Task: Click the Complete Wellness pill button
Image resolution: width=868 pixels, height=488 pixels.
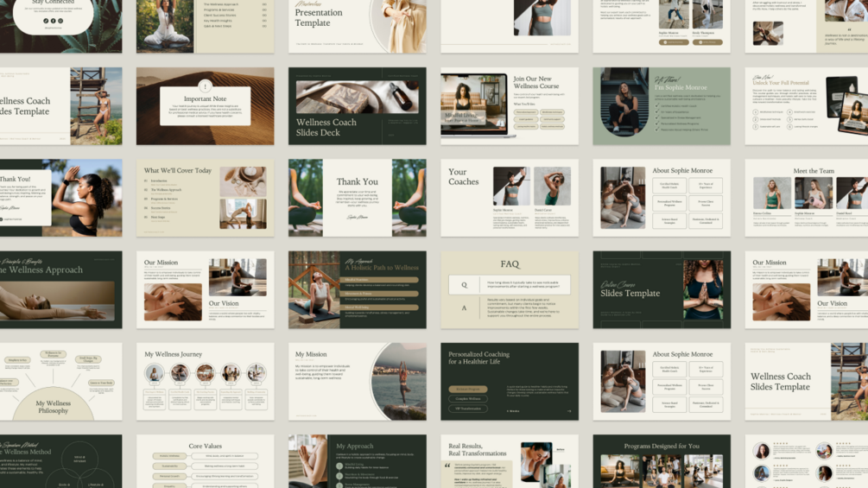Action: pyautogui.click(x=468, y=399)
